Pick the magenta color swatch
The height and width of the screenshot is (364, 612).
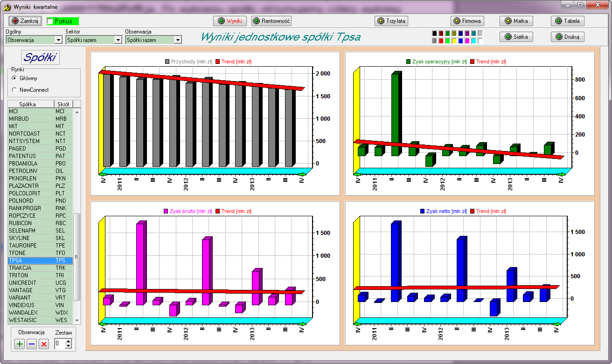click(467, 41)
